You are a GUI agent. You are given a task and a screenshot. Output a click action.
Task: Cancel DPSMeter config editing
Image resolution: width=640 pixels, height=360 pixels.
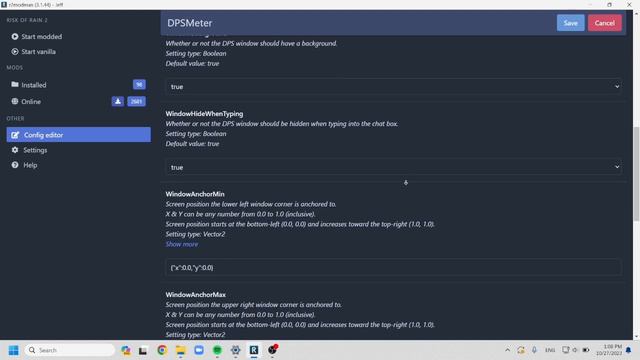604,23
